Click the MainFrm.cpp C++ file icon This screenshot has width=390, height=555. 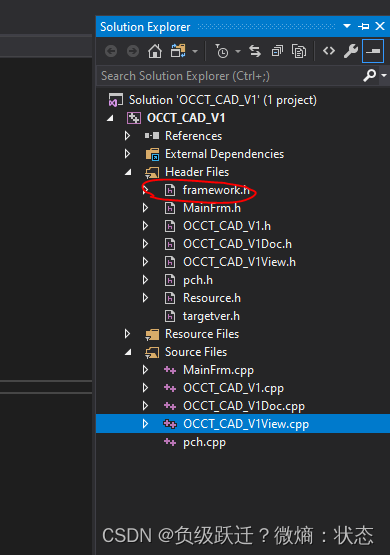170,370
